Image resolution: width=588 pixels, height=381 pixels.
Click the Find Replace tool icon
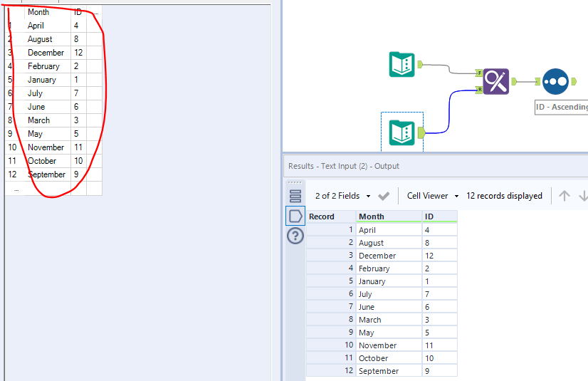pos(495,81)
